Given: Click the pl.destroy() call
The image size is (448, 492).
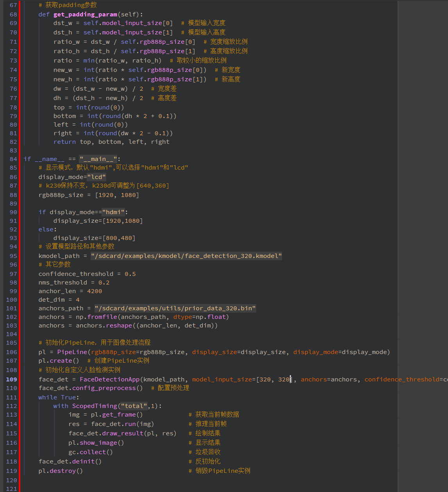Looking at the screenshot, I should click(x=61, y=471).
